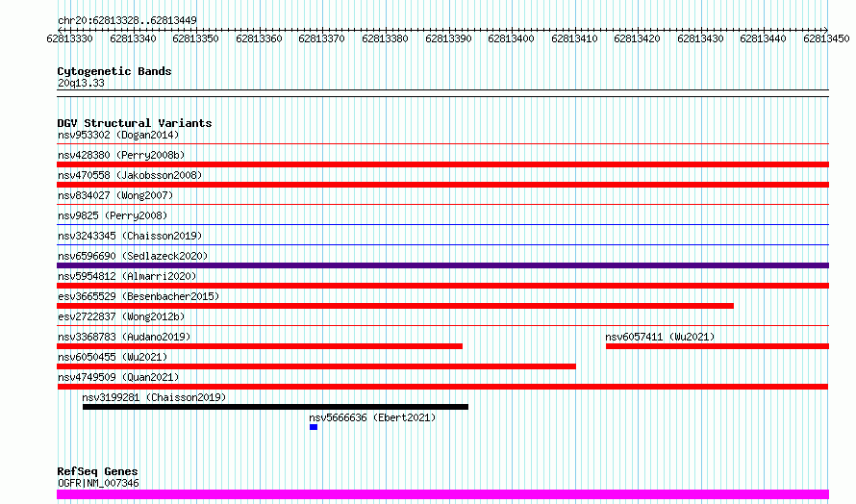This screenshot has height=504, width=856.
Task: Select the nsv5666636 (Ebert2021) label
Action: point(372,417)
